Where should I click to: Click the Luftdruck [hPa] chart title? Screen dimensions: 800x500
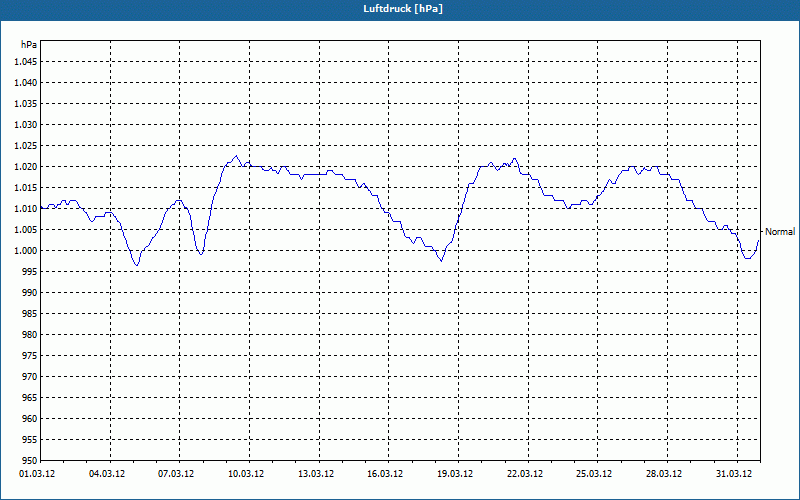403,9
